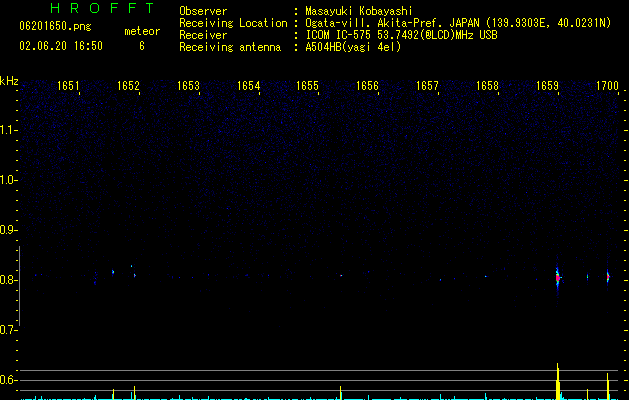Click the yellow intensity spike near 1655
The image size is (629, 400).
point(341,392)
